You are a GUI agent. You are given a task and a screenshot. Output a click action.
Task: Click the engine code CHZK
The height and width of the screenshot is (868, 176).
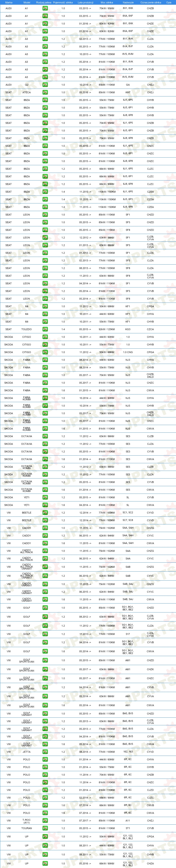point(150,670)
